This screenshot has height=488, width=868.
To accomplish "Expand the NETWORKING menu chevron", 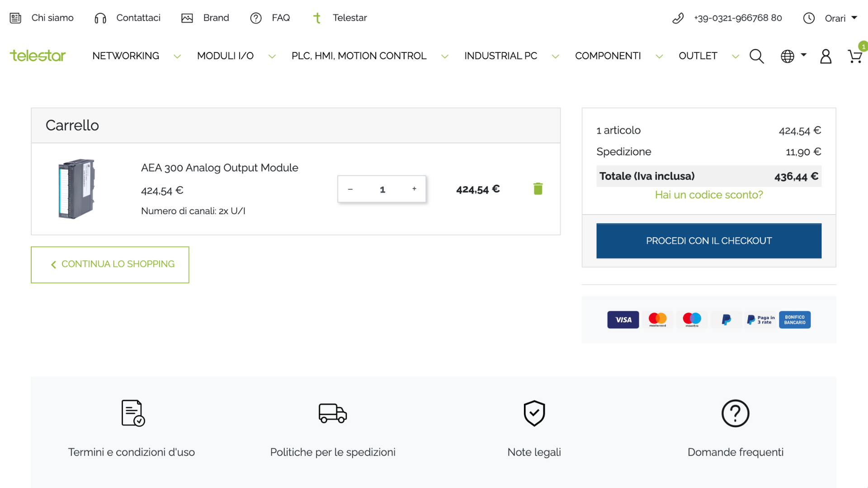I will coord(177,56).
